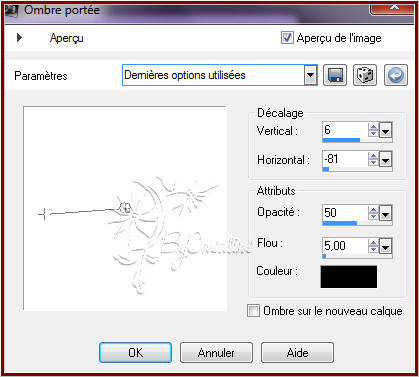
Task: Confirm the drop shadow with OK
Action: pos(135,352)
